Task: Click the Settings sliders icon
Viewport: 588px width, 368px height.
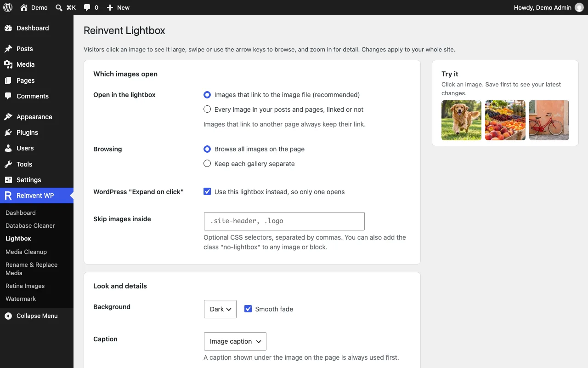Action: pos(8,180)
